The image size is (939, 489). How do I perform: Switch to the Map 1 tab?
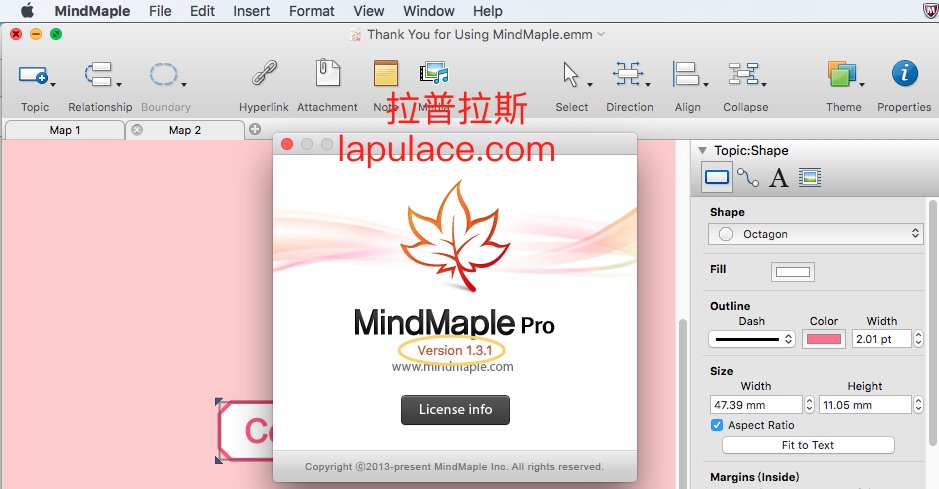pos(65,130)
